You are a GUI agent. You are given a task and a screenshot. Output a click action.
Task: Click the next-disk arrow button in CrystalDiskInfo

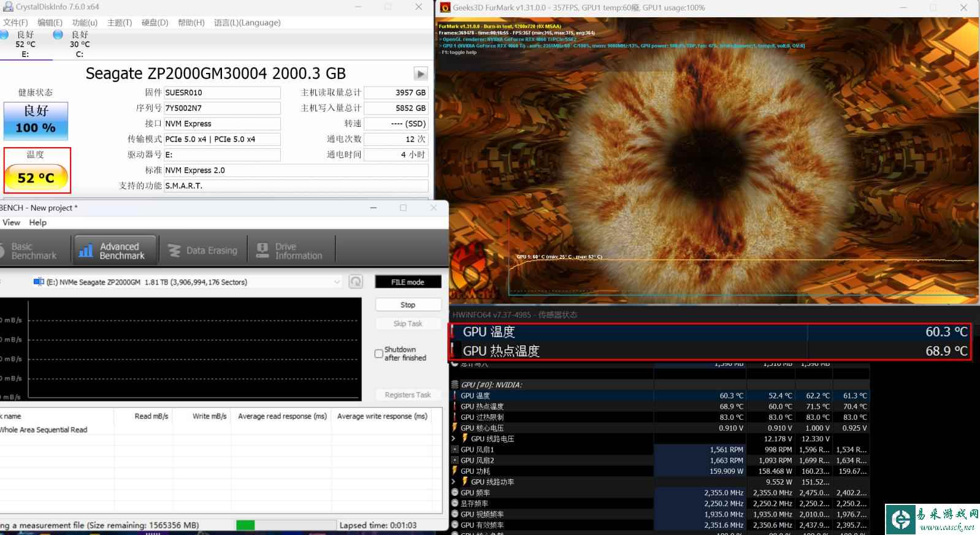421,74
